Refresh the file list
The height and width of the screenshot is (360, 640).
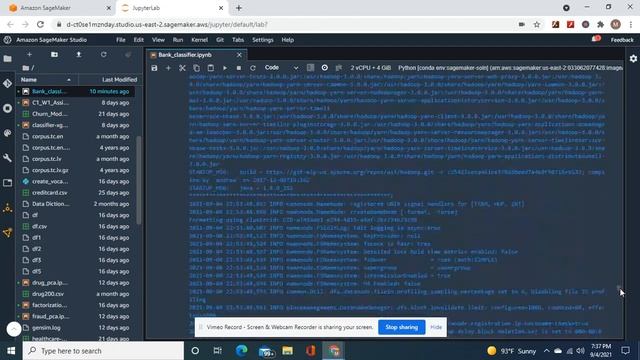[104, 55]
